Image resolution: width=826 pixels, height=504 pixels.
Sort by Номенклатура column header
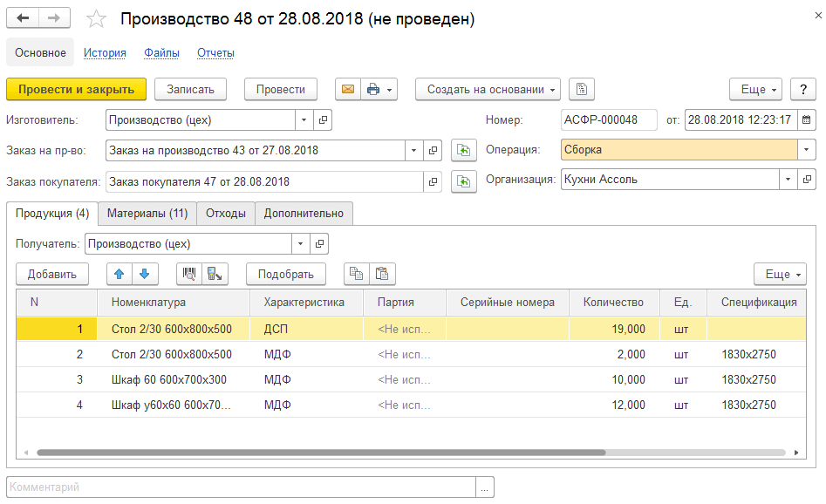pyautogui.click(x=174, y=303)
